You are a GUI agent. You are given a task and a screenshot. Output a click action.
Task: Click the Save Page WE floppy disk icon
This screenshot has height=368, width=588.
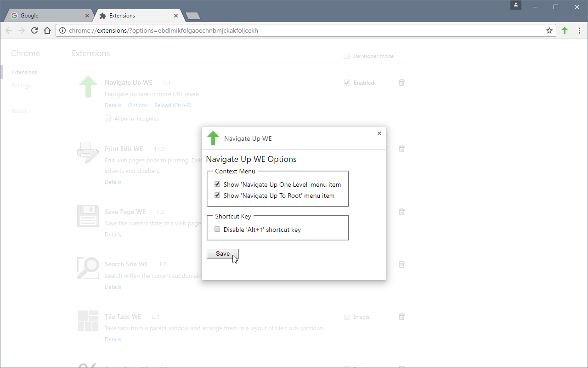click(87, 215)
